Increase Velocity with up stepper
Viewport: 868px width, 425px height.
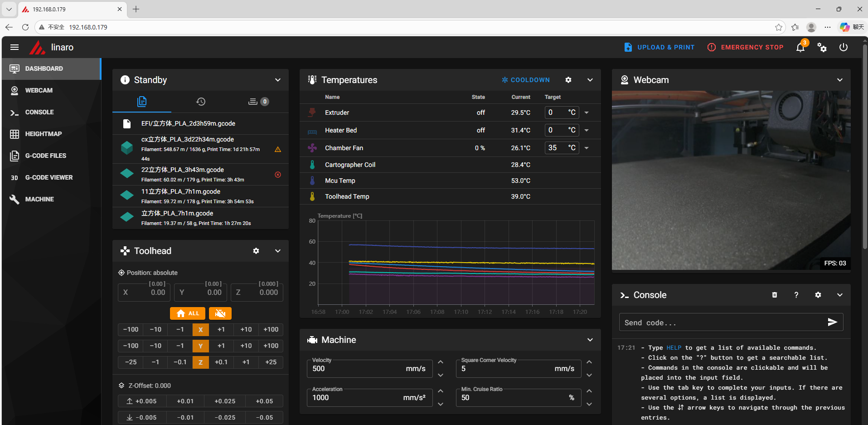click(x=441, y=362)
